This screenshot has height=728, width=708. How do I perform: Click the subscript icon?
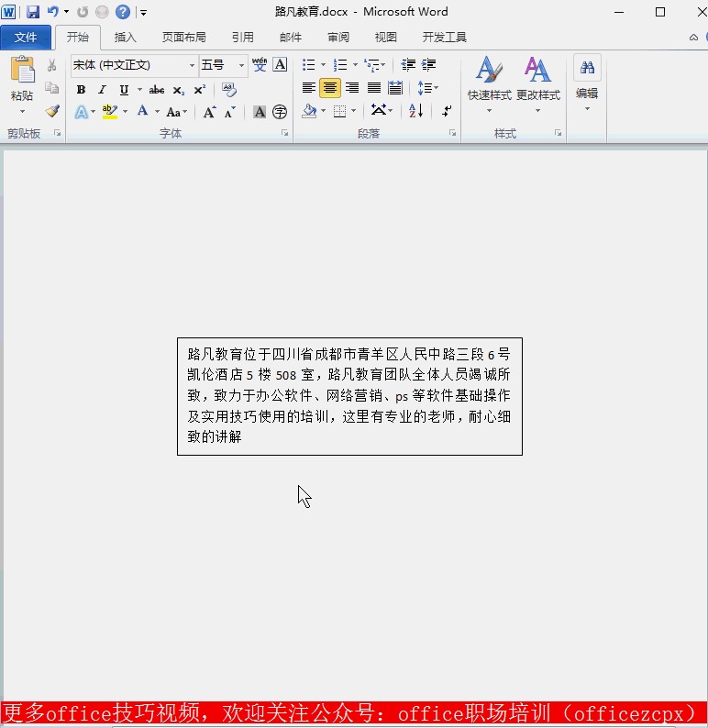coord(178,90)
